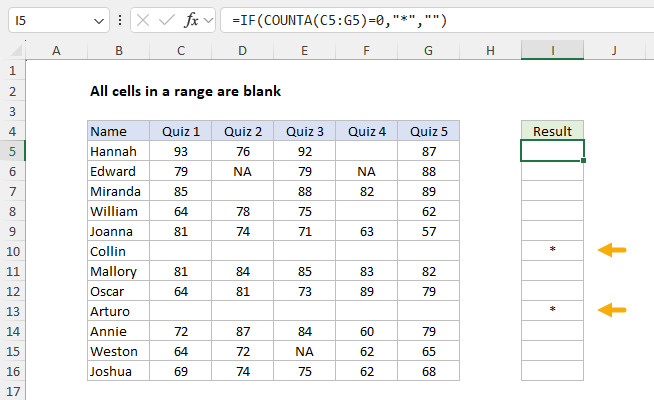654x400 pixels.
Task: Click the Cancel (X) formula bar icon
Action: [143, 20]
